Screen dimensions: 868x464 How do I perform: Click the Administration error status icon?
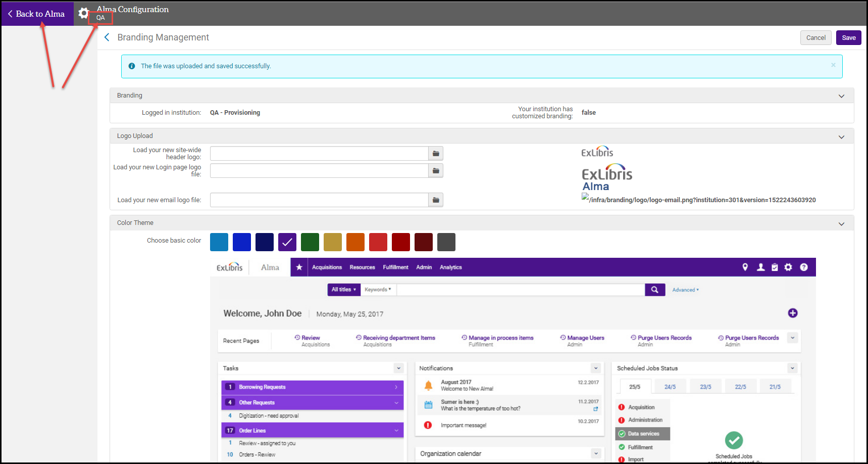(622, 420)
